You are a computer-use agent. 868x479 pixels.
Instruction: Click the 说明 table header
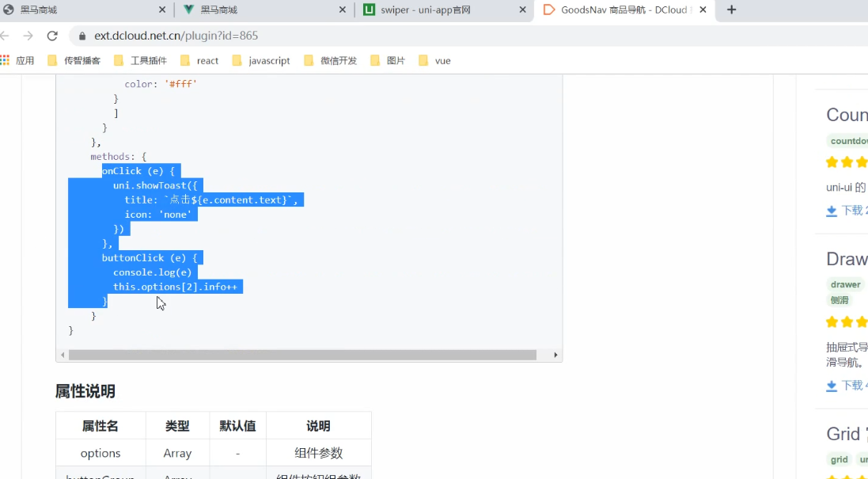pos(318,426)
